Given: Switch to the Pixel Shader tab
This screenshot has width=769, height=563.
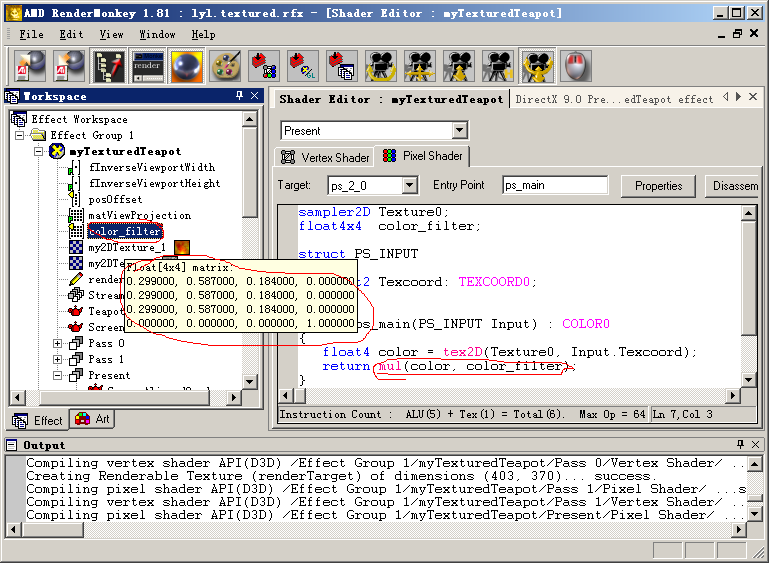Looking at the screenshot, I should click(x=422, y=156).
